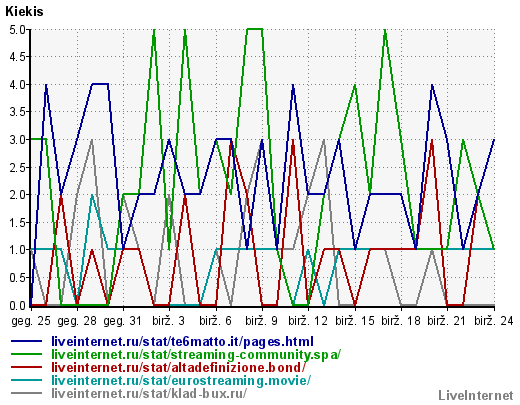The width and height of the screenshot is (520, 405).
Task: Open the streaming-community.spa legend link
Action: tap(196, 355)
